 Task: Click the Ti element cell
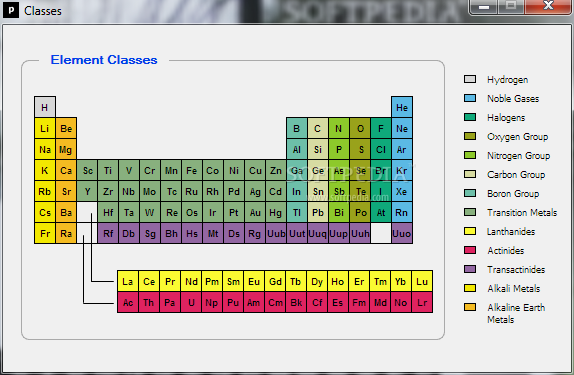pyautogui.click(x=108, y=170)
